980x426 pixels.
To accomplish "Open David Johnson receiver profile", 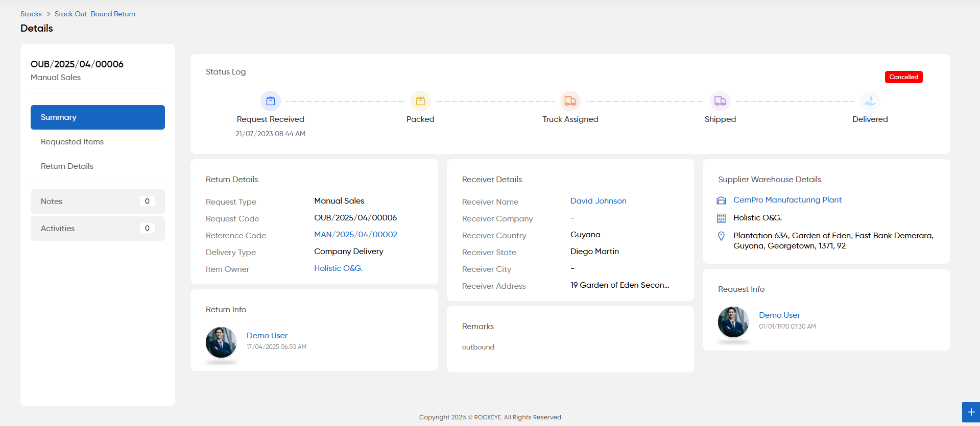I will coord(599,201).
